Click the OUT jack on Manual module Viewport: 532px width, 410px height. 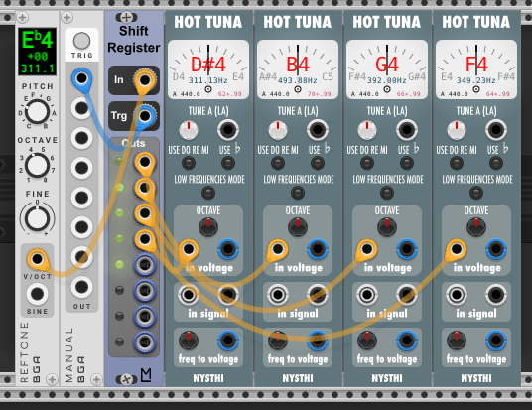click(81, 287)
